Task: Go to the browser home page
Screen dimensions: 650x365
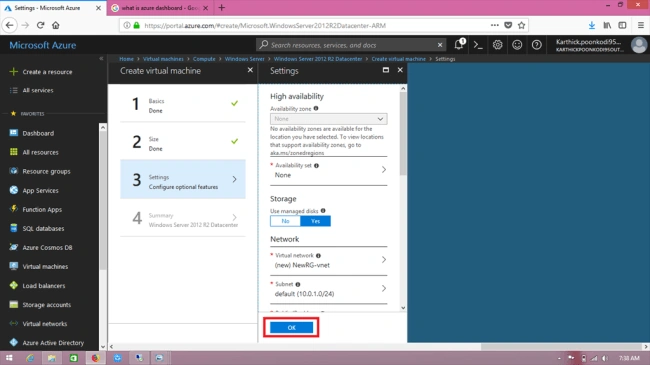Action: pyautogui.click(x=56, y=25)
